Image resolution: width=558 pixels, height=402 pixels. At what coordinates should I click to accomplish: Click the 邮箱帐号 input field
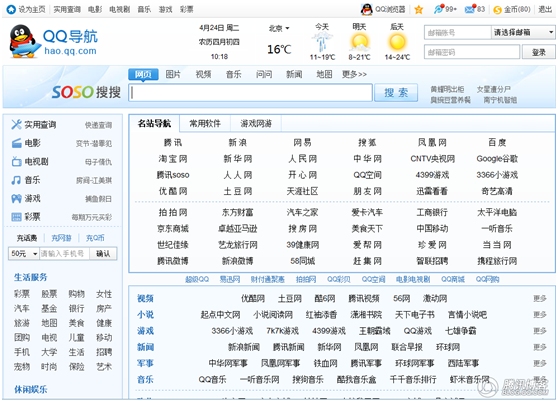pyautogui.click(x=457, y=32)
